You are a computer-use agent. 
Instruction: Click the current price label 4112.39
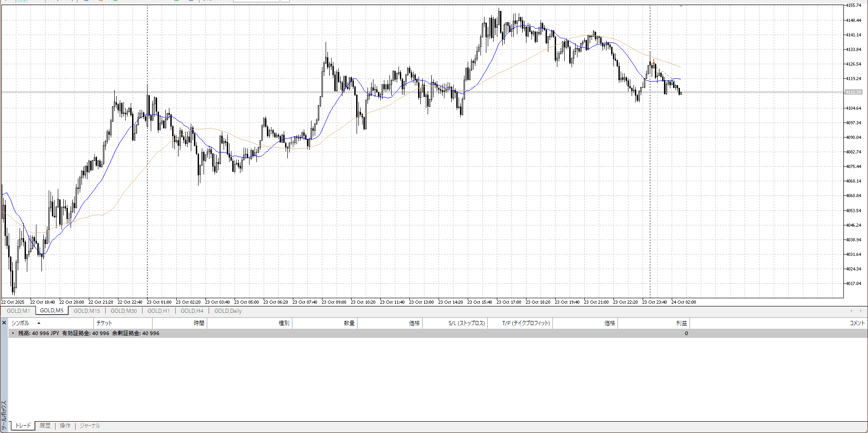(x=853, y=92)
